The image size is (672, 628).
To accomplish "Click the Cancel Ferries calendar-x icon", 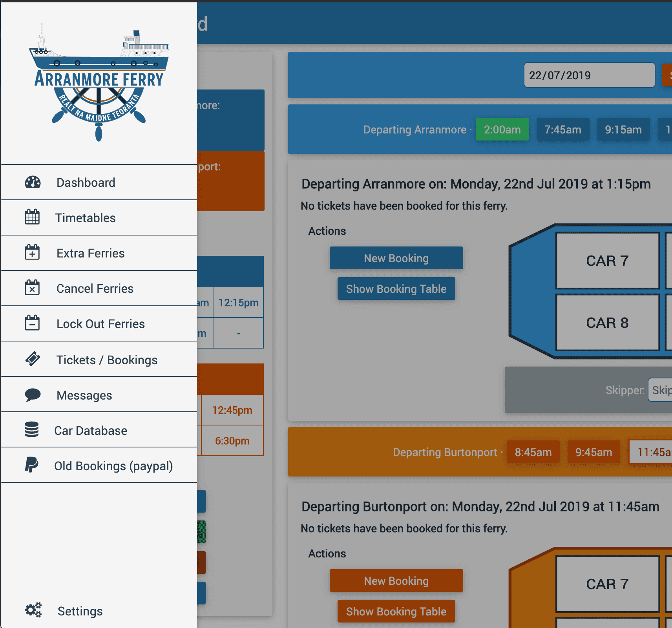I will pyautogui.click(x=32, y=288).
